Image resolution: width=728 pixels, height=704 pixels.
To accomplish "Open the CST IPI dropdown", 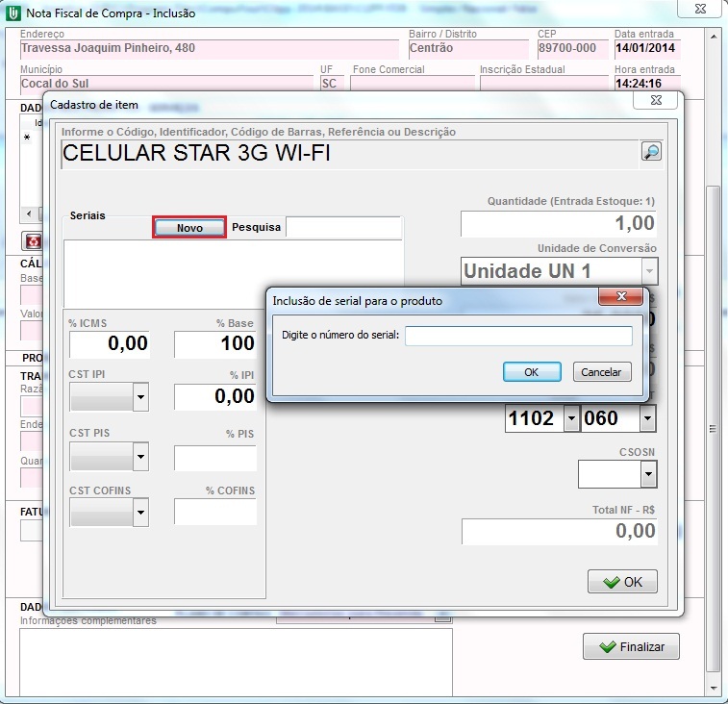I will [x=140, y=396].
